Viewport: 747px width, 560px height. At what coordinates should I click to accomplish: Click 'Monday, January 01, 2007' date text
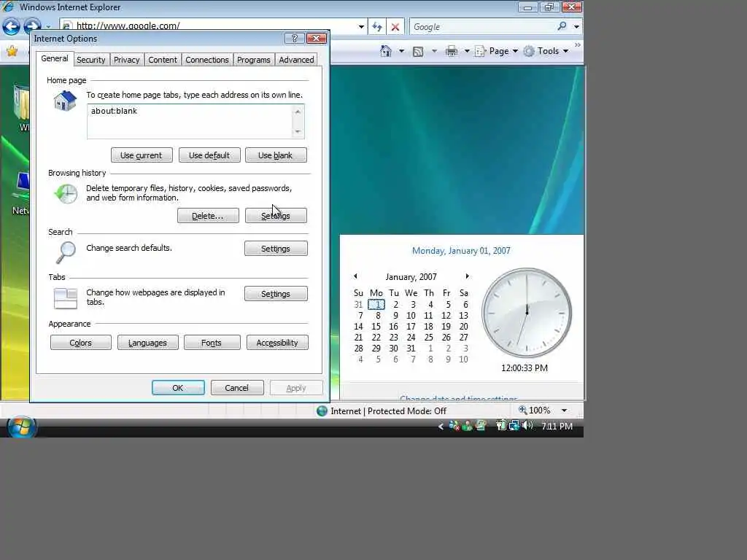[x=461, y=251]
